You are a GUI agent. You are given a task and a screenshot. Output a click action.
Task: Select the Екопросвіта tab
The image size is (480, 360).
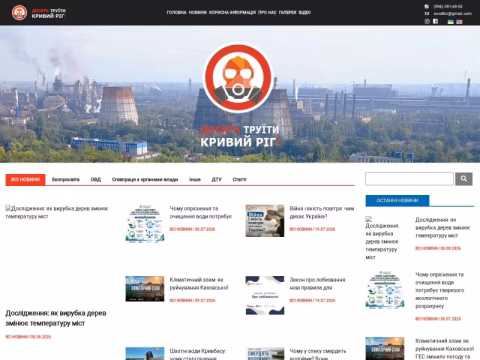[x=66, y=180]
